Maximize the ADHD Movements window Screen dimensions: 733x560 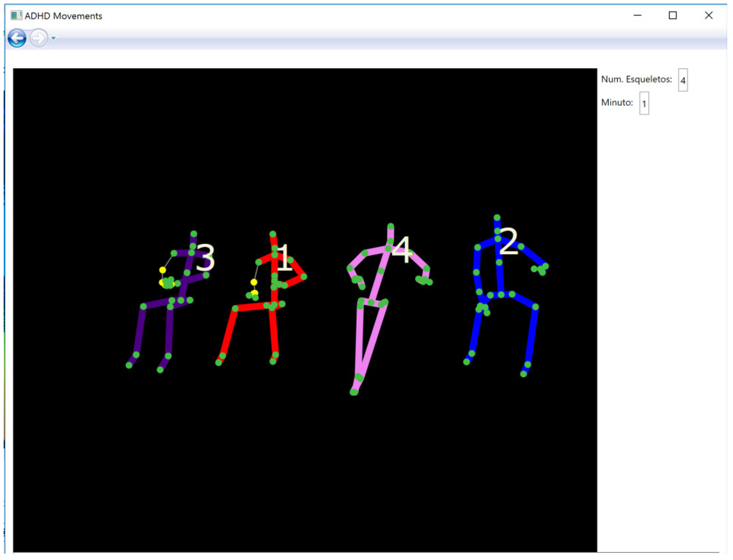(x=673, y=15)
